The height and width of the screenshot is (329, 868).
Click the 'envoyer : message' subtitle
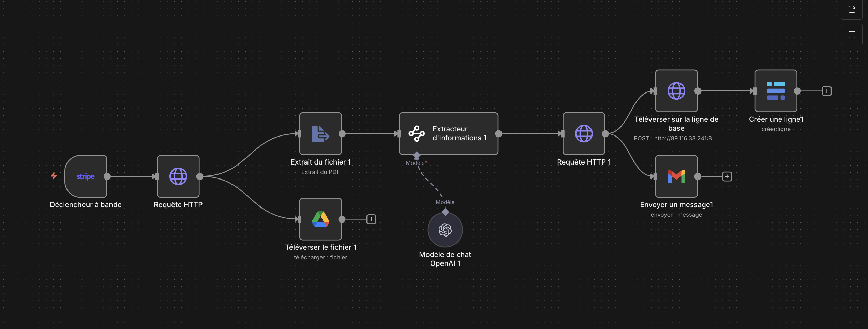pos(676,215)
